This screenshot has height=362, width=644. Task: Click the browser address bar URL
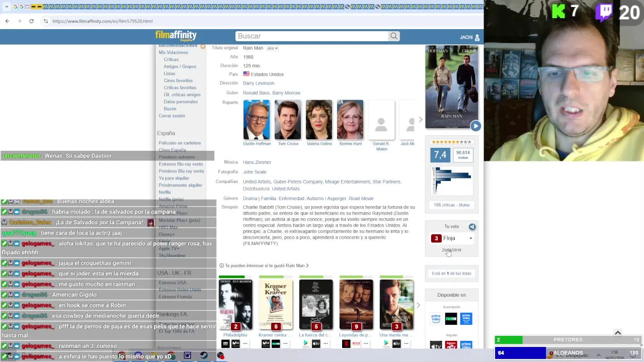point(103,21)
